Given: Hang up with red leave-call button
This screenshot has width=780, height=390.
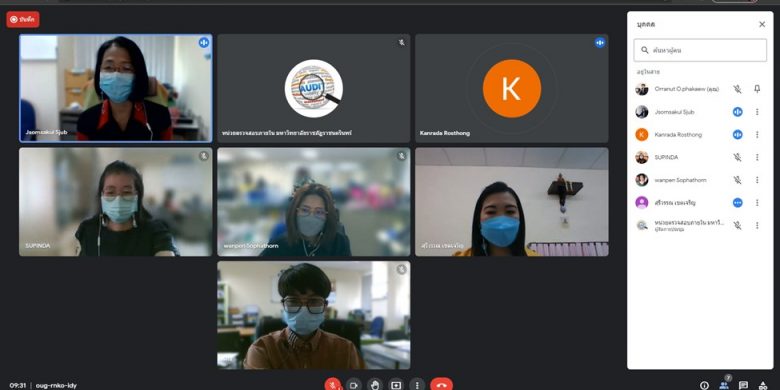Looking at the screenshot, I should 441,385.
